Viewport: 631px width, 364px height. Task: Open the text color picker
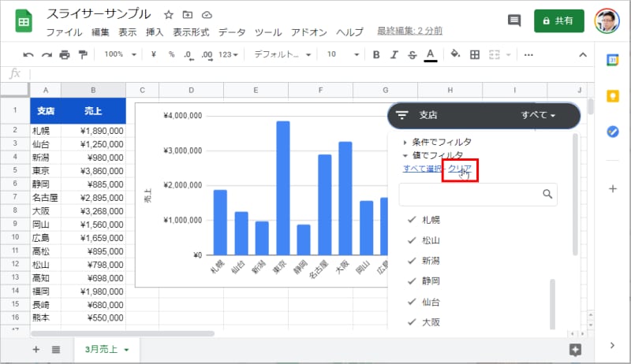(x=430, y=55)
